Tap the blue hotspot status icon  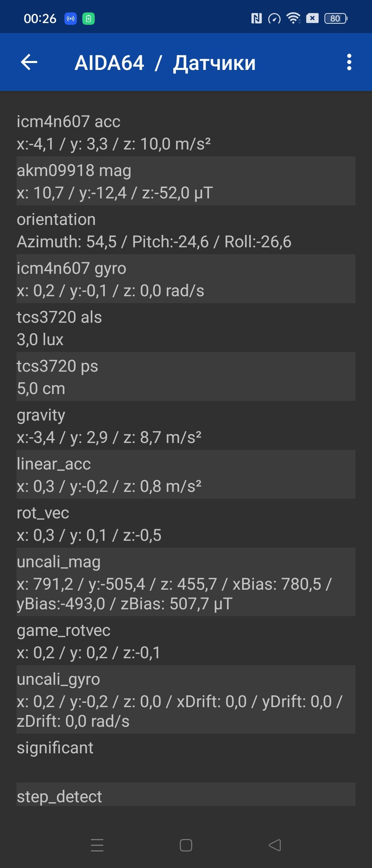[71, 19]
